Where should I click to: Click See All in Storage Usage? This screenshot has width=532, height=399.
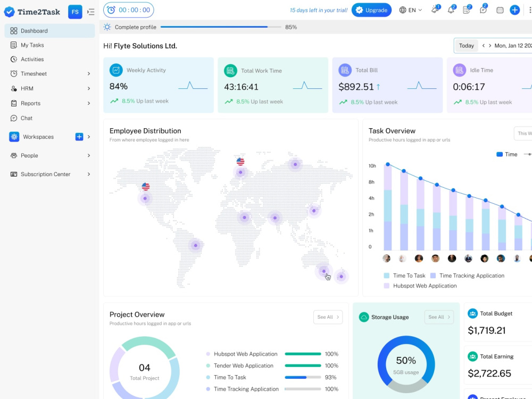pyautogui.click(x=439, y=317)
